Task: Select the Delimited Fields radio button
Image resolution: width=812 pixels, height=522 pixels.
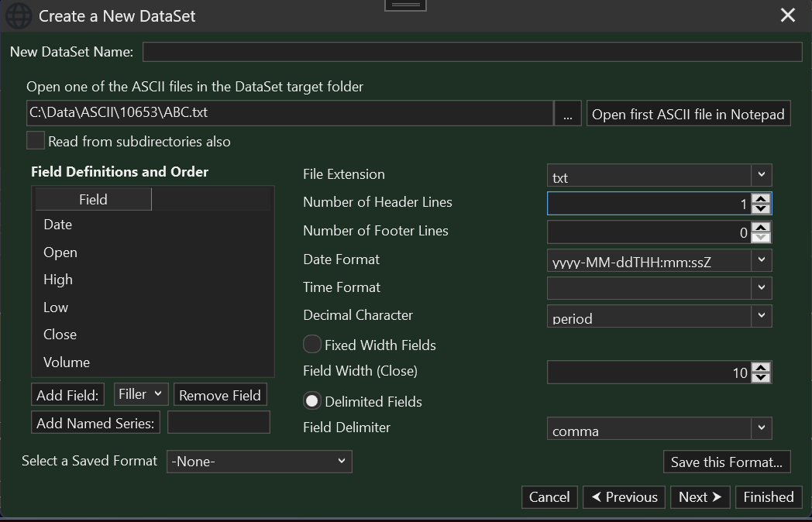Action: tap(312, 401)
